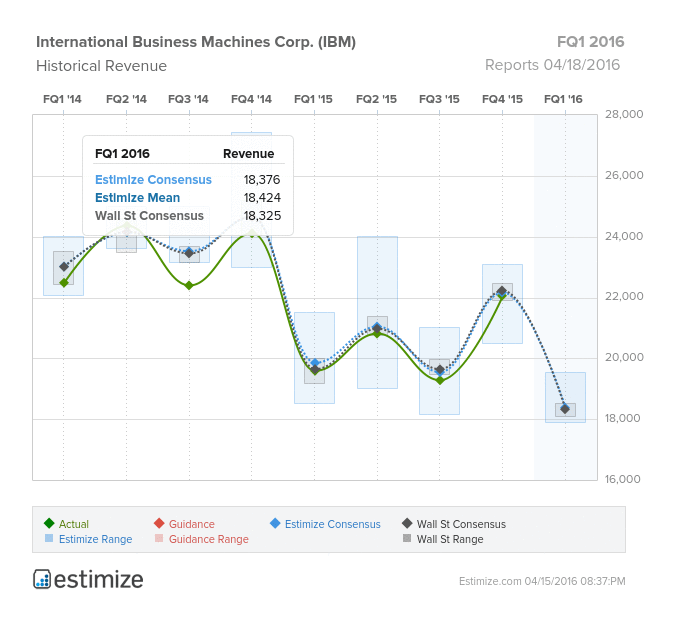Image resolution: width=675 pixels, height=620 pixels.
Task: Toggle the Wall St Consensus legend label
Action: (461, 524)
